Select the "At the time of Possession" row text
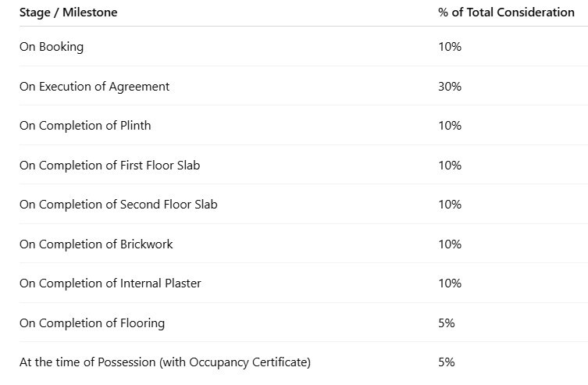The width and height of the screenshot is (588, 385). (x=165, y=362)
